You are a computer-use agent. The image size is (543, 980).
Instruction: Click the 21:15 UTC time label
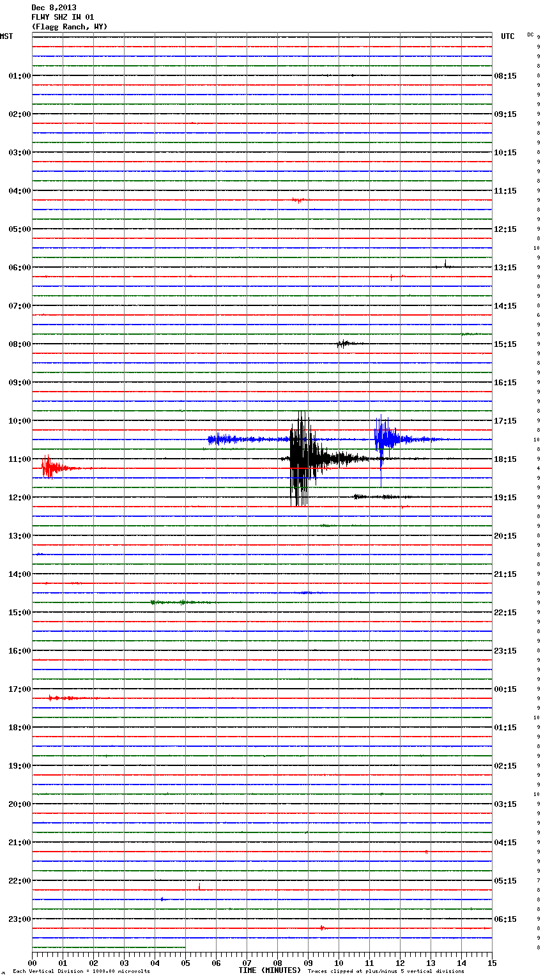(x=505, y=574)
